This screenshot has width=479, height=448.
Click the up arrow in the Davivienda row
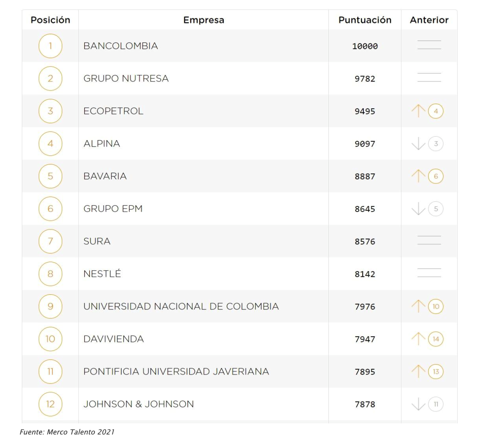pyautogui.click(x=418, y=339)
